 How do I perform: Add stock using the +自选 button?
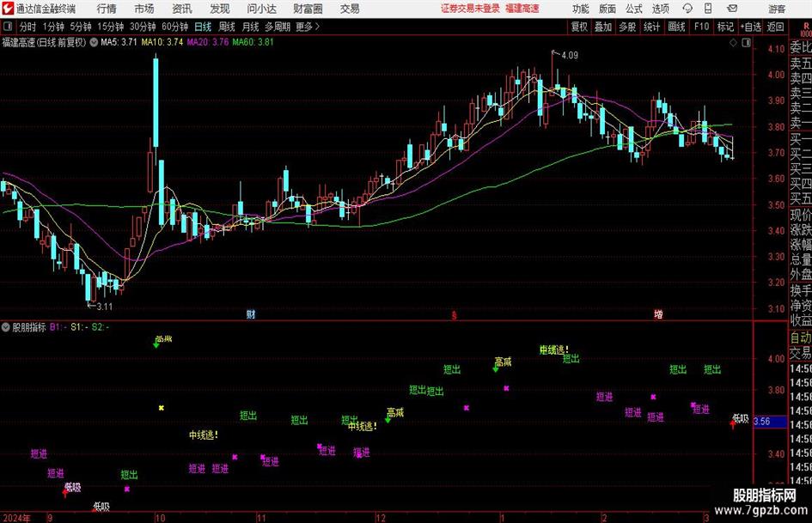coord(750,27)
